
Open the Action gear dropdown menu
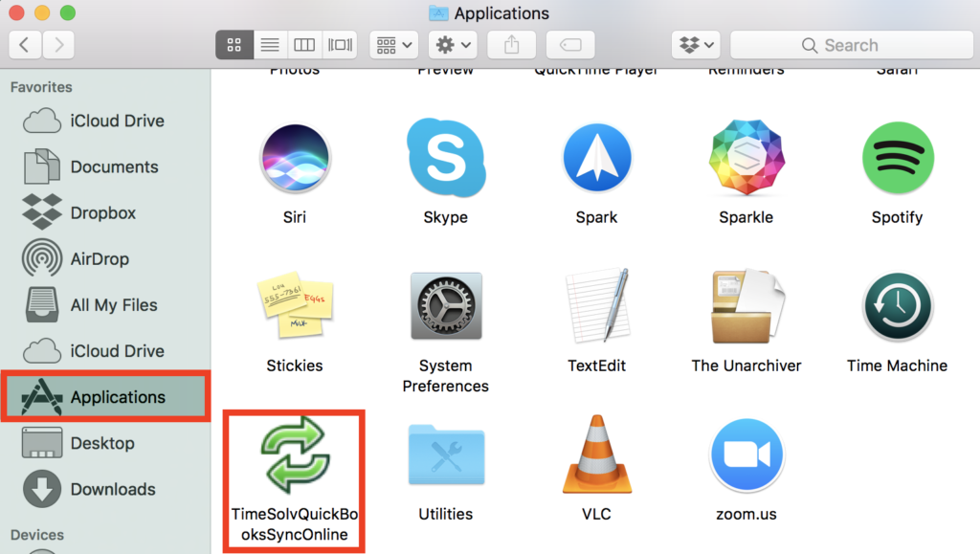[453, 45]
